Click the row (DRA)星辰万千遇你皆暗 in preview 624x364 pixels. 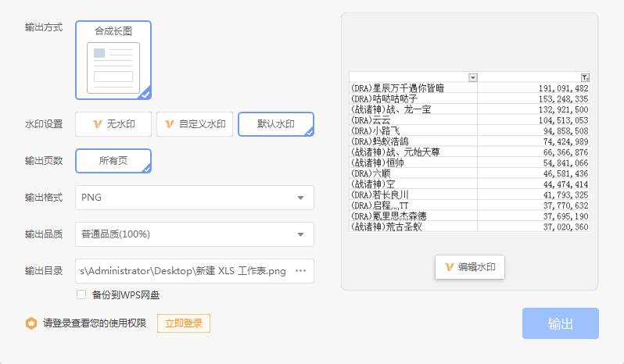[469, 87]
